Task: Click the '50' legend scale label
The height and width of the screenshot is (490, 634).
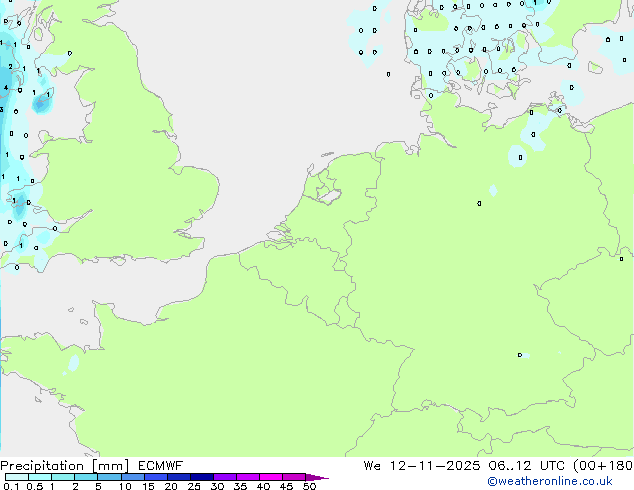Action: coord(309,486)
